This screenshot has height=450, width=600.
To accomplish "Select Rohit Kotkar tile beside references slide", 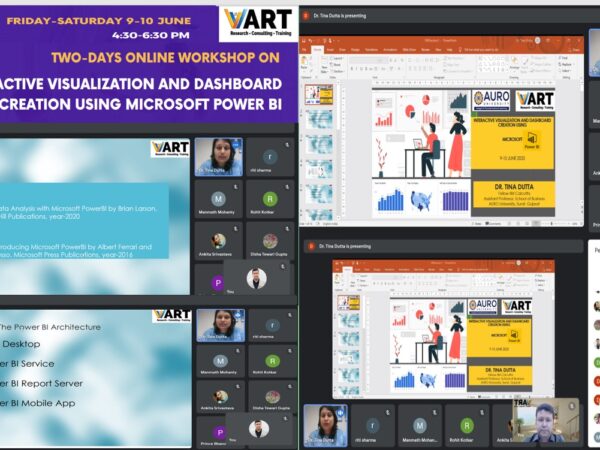I will 270,199.
